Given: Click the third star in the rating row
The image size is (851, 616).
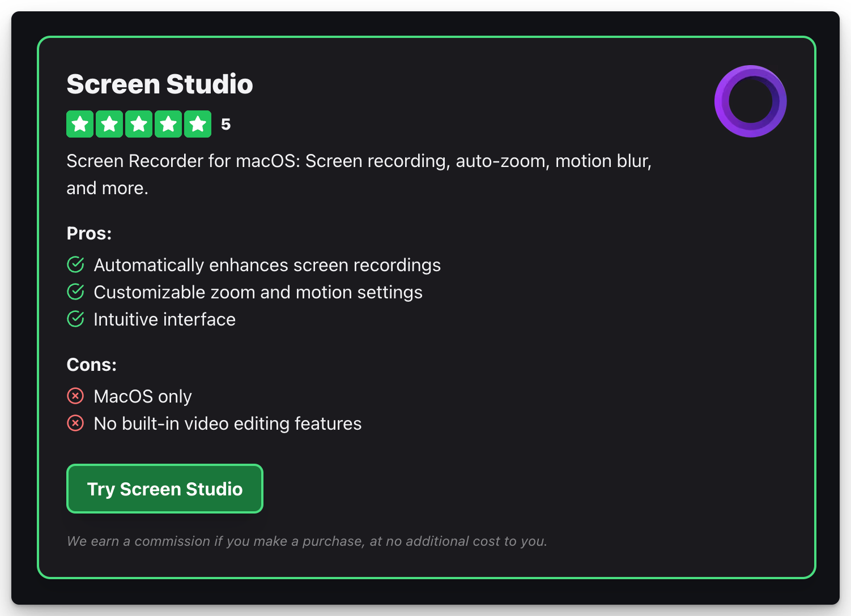Looking at the screenshot, I should coord(139,123).
